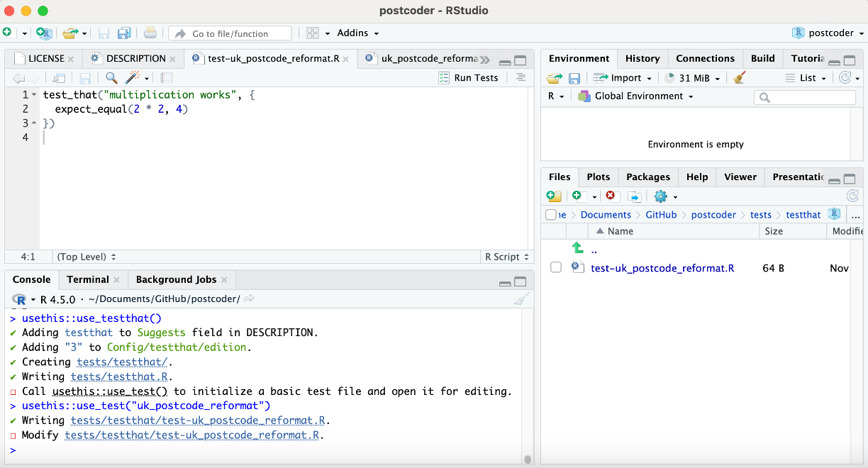Click the environment search field
Viewport: 868px width, 468px height.
tap(805, 97)
